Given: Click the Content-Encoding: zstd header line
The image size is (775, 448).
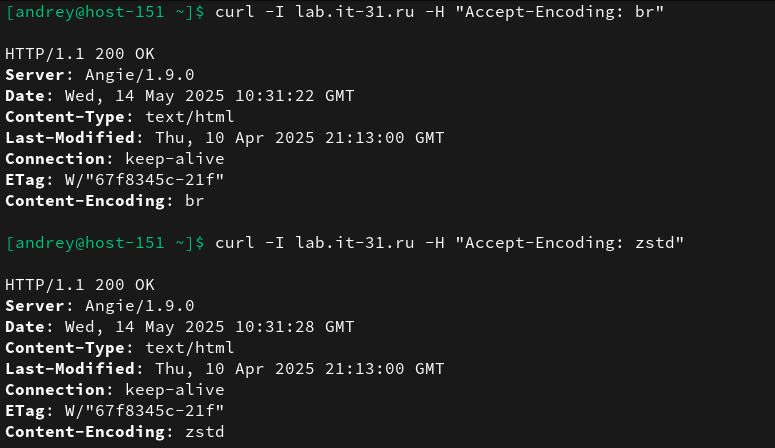Looking at the screenshot, I should click(115, 432).
